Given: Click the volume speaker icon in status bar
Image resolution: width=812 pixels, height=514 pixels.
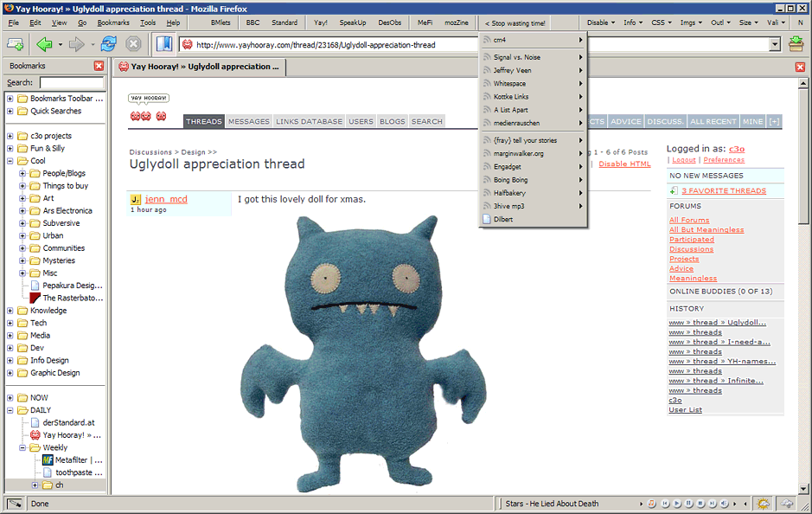Looking at the screenshot, I should pyautogui.click(x=724, y=503).
